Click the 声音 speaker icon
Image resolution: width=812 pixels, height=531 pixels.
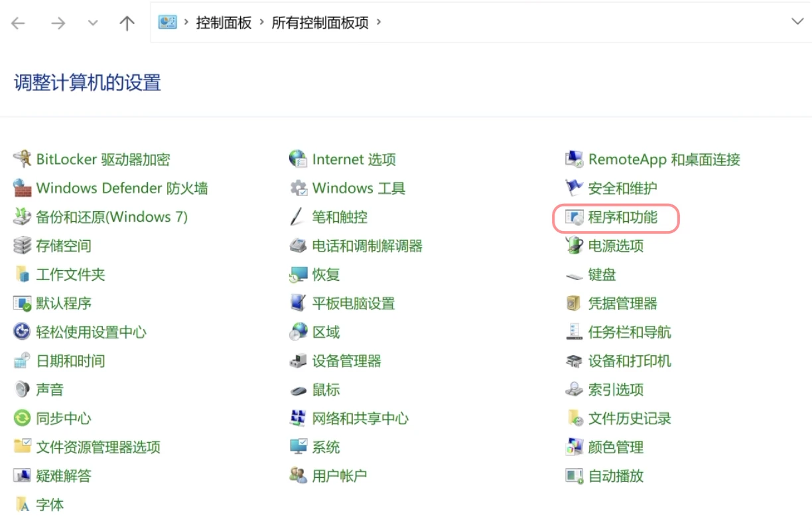pyautogui.click(x=23, y=390)
